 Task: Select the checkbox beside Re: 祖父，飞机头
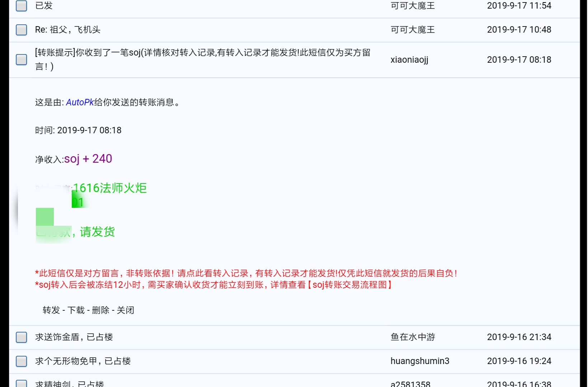tap(22, 30)
